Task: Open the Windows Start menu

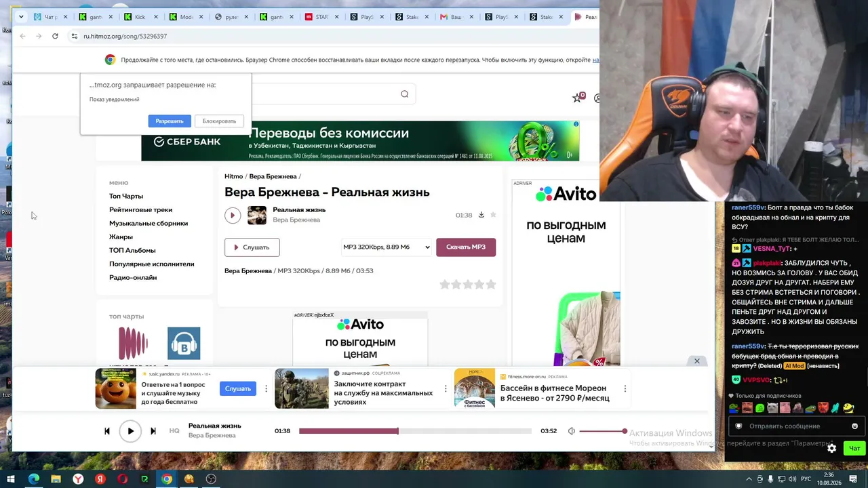Action: [11, 479]
